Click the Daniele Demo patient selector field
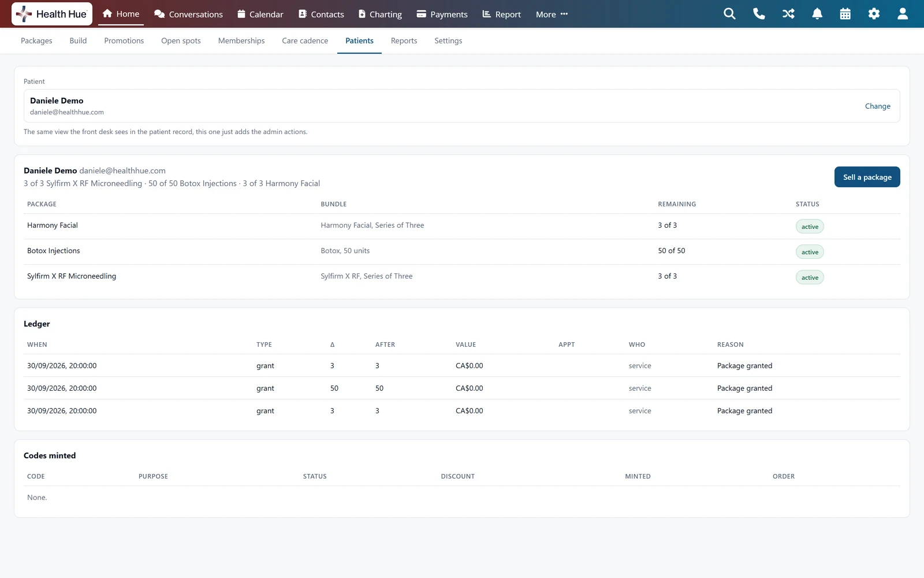The width and height of the screenshot is (924, 578). (x=462, y=106)
